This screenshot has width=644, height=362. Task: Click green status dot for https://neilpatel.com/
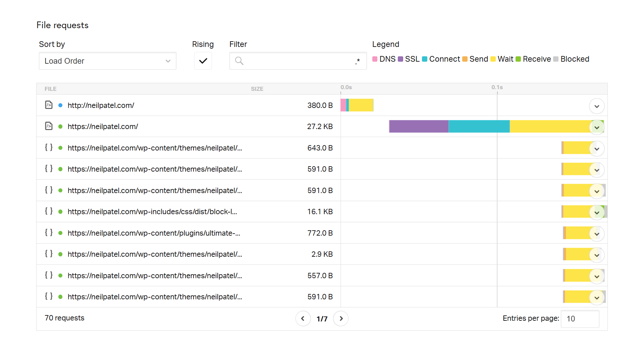pos(60,127)
